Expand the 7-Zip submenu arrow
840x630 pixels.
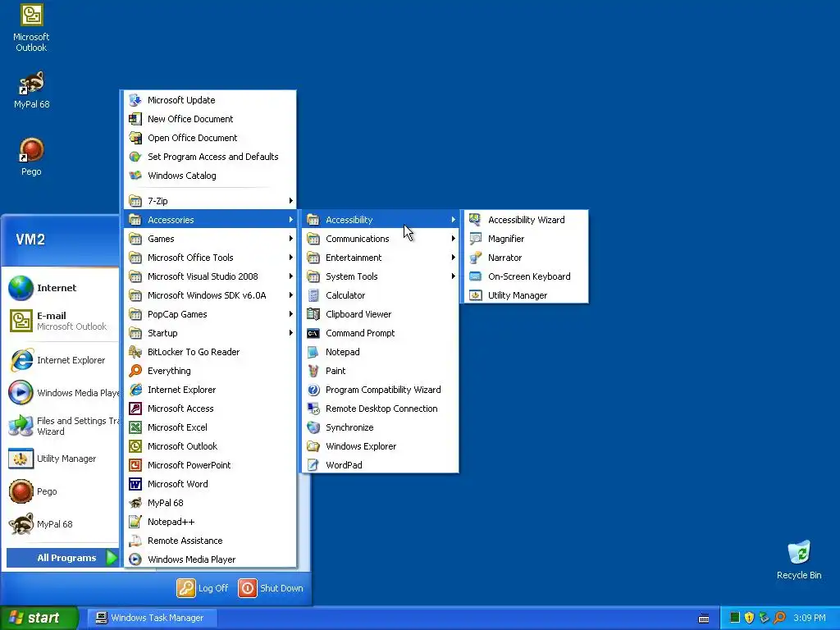(x=291, y=201)
